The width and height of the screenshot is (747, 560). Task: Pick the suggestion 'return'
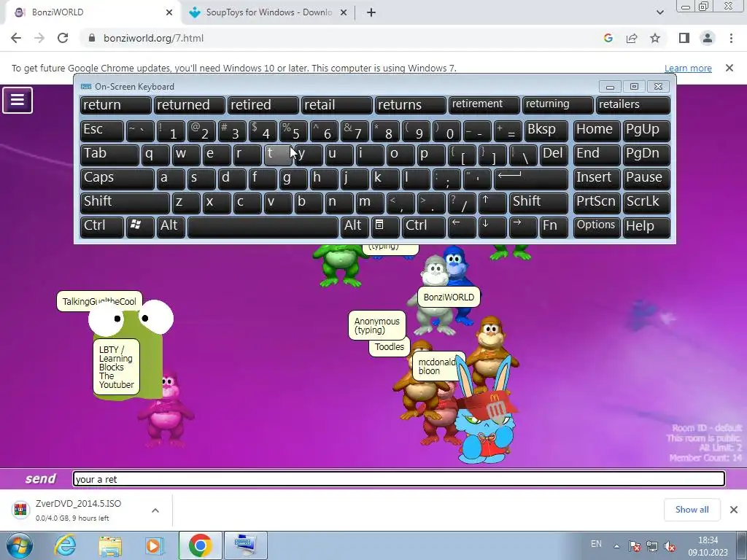click(x=115, y=105)
